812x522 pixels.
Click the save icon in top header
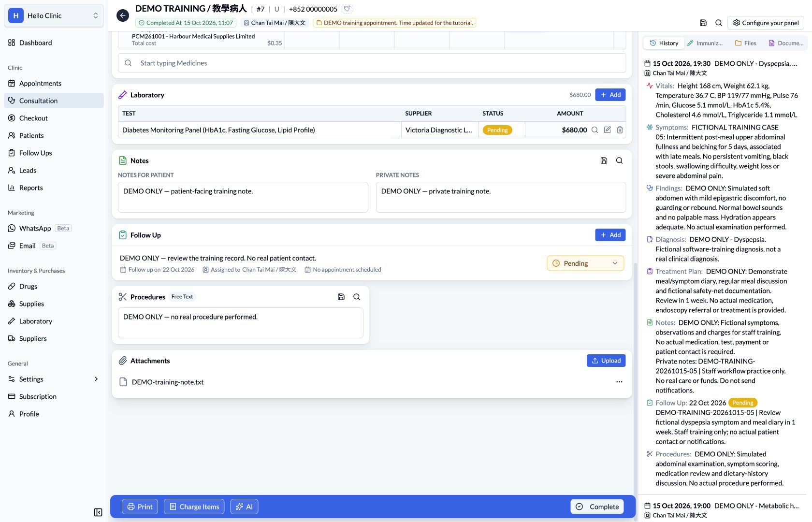point(703,23)
